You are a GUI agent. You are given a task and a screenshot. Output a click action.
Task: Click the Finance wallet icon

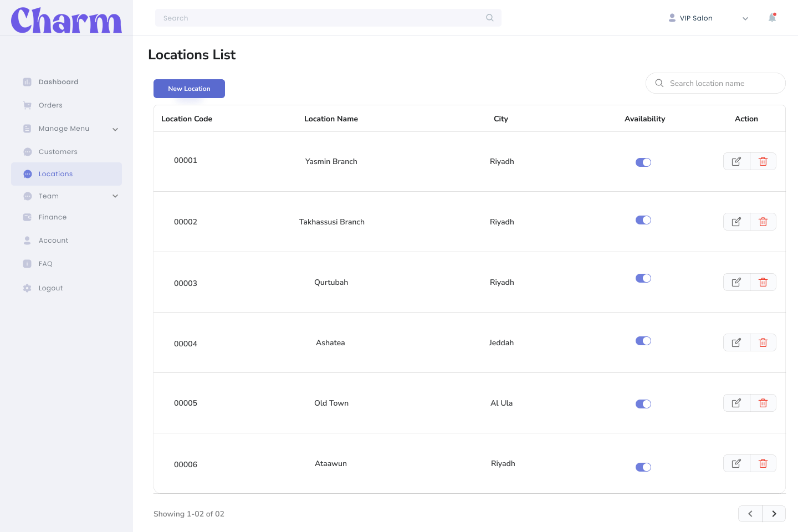[x=27, y=217]
